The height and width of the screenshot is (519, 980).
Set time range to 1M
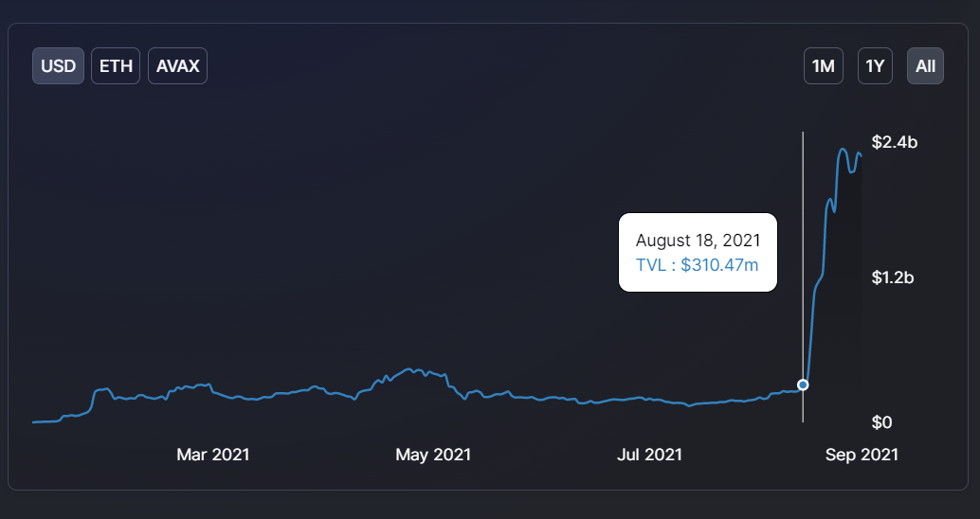point(823,66)
